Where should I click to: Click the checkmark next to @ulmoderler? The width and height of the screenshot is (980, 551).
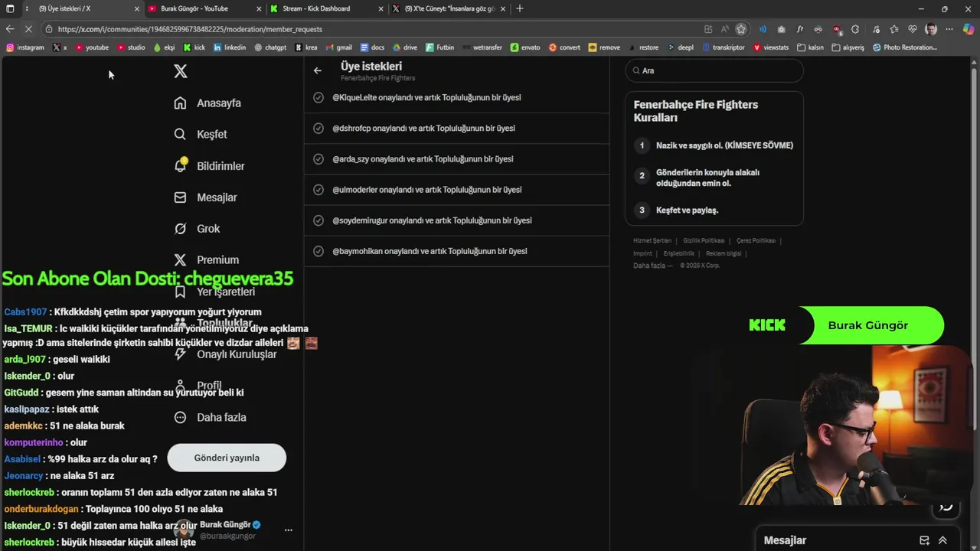[x=318, y=189]
